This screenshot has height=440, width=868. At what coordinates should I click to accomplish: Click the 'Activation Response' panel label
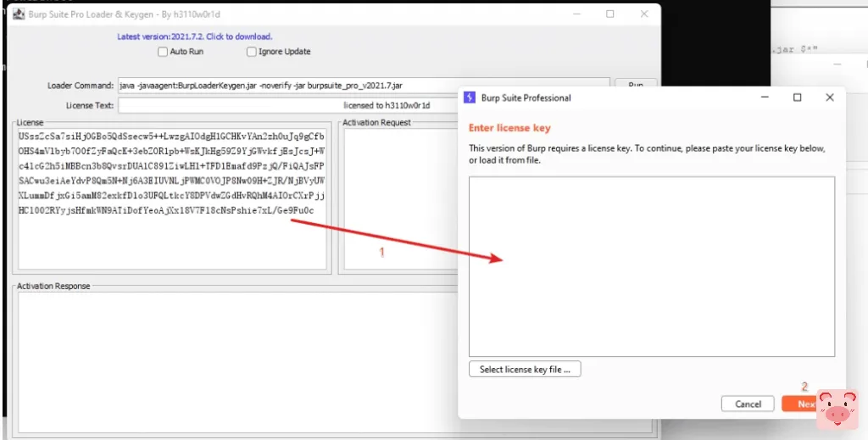pyautogui.click(x=53, y=287)
